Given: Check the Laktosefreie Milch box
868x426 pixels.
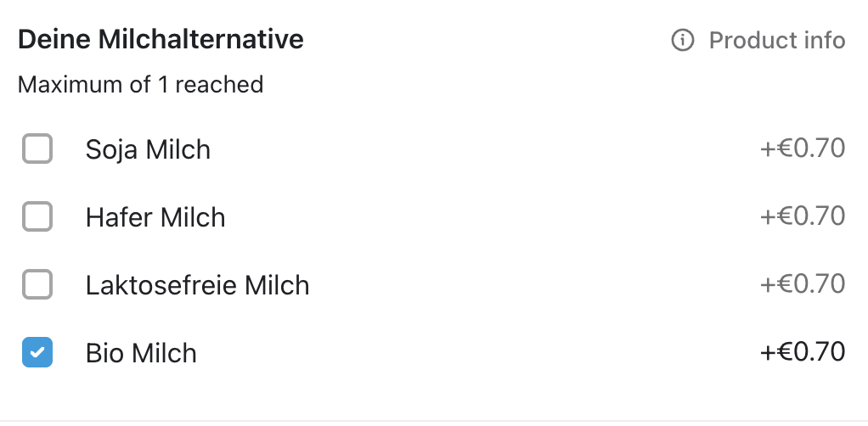Looking at the screenshot, I should click(37, 285).
